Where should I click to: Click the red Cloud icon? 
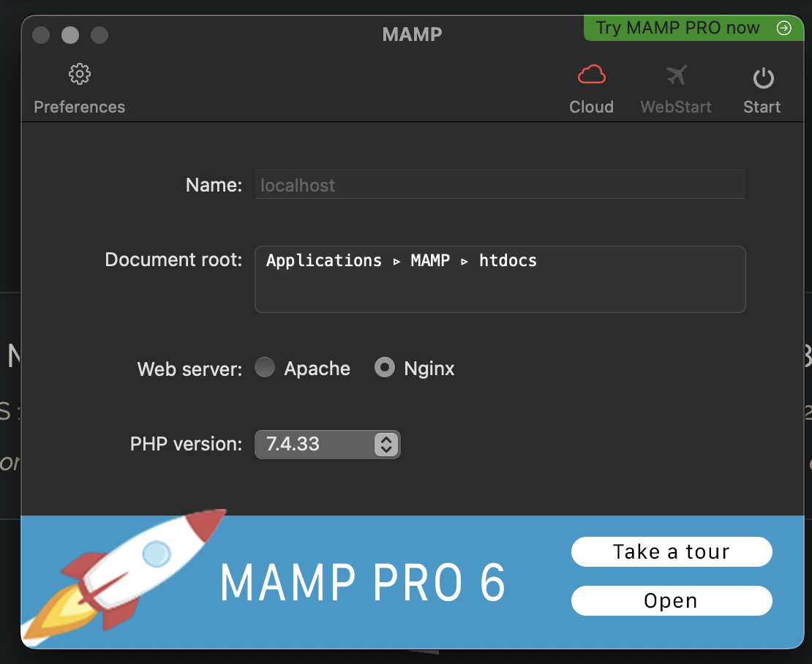pyautogui.click(x=591, y=75)
